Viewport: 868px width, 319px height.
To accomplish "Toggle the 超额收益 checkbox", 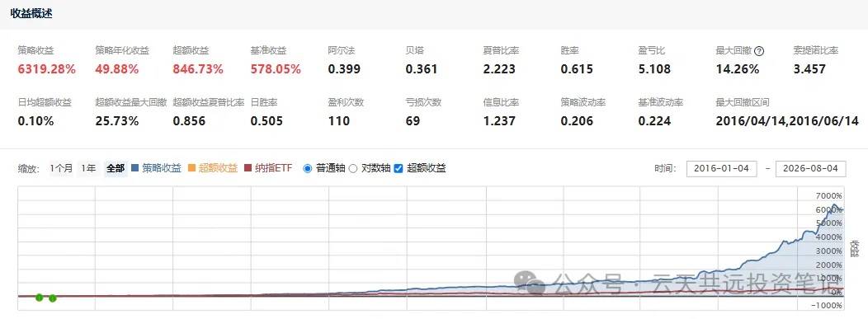I will [399, 169].
